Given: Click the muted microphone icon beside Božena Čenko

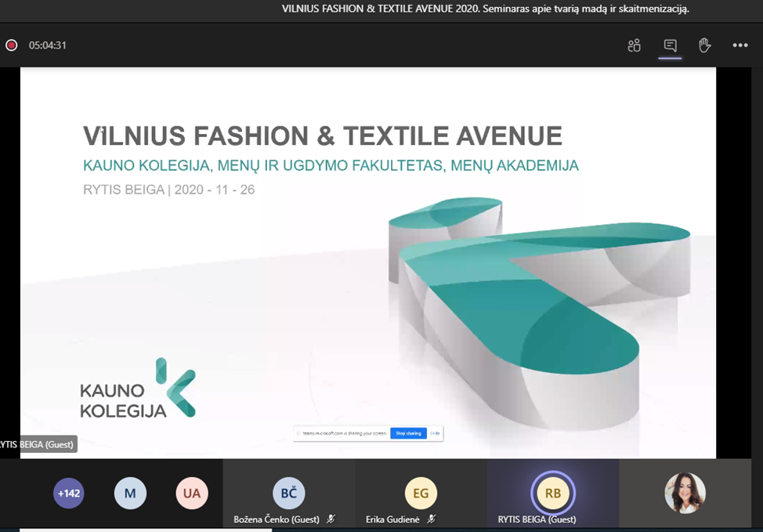Looking at the screenshot, I should point(331,519).
